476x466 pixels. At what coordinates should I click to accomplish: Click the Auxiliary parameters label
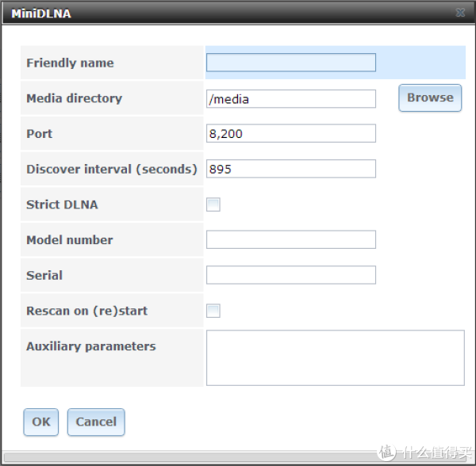[x=90, y=346]
